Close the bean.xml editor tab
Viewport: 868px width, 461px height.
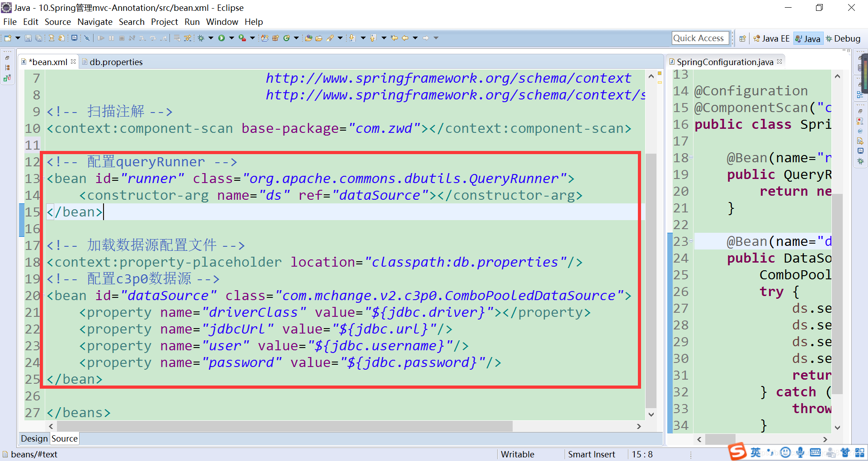73,61
